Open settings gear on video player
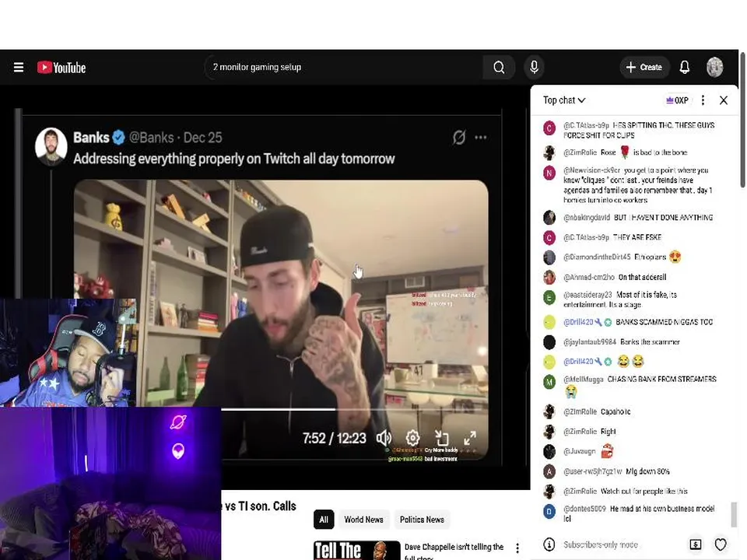Image resolution: width=747 pixels, height=560 pixels. click(412, 438)
